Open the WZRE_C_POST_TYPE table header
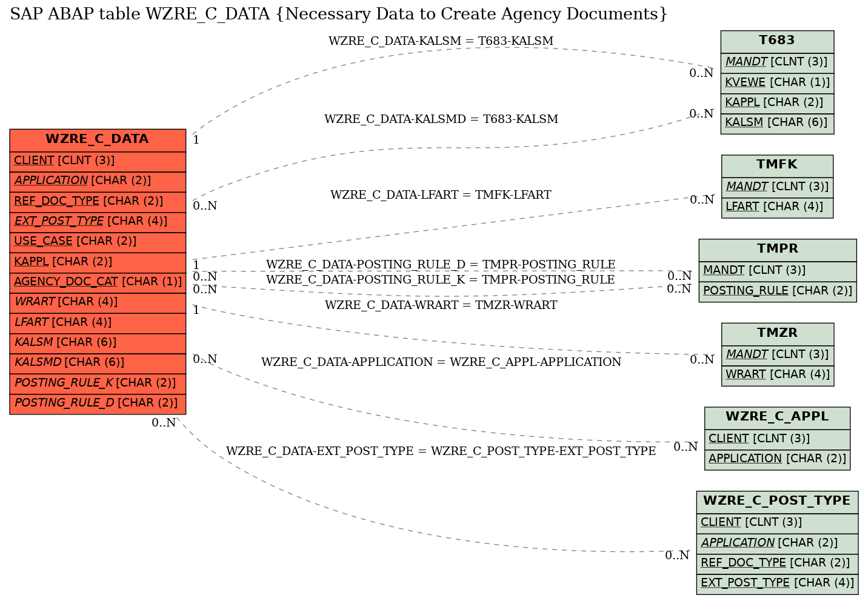Screen dimensions: 868x601 [777, 502]
